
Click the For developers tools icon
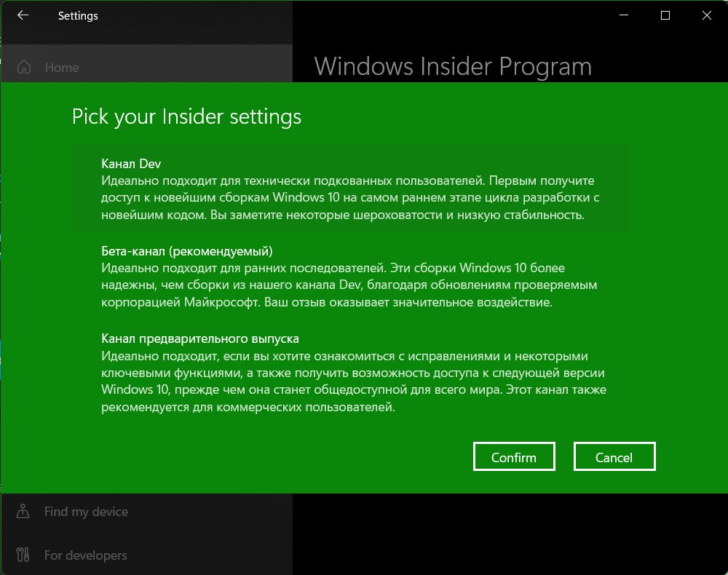coord(23,555)
